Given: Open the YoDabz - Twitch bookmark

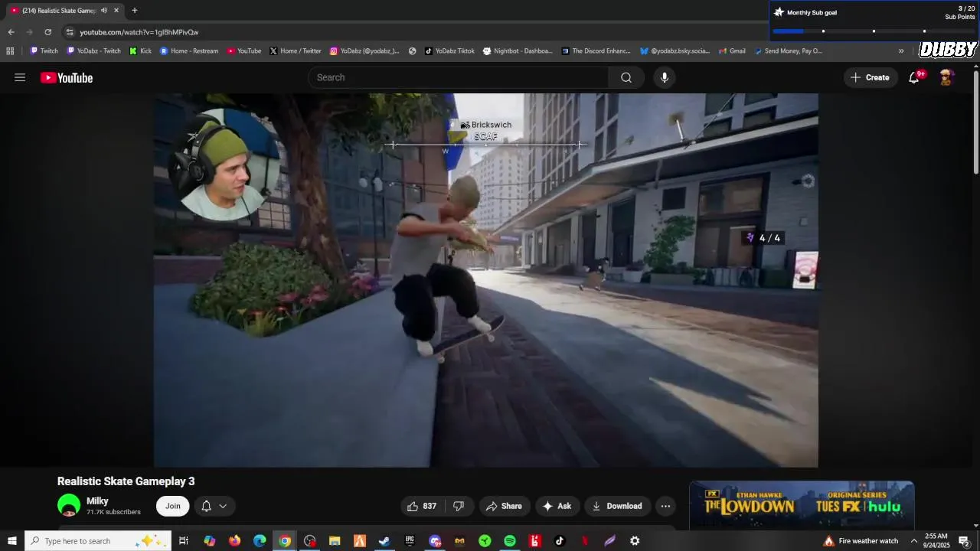Looking at the screenshot, I should pyautogui.click(x=93, y=51).
